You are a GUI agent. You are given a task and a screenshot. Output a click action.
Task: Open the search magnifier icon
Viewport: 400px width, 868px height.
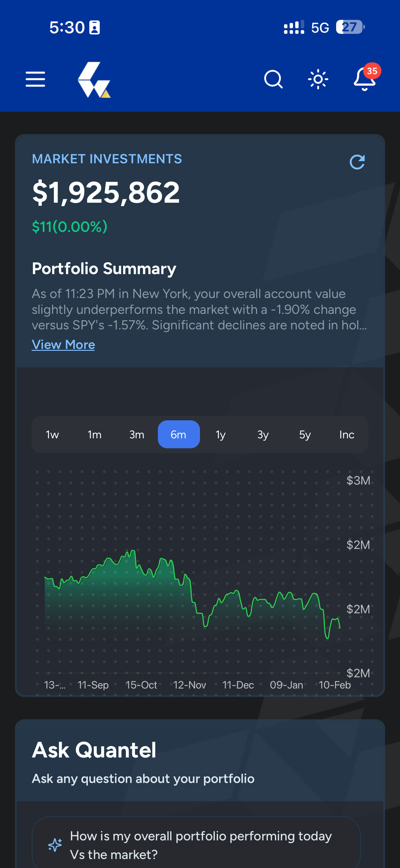click(x=273, y=79)
